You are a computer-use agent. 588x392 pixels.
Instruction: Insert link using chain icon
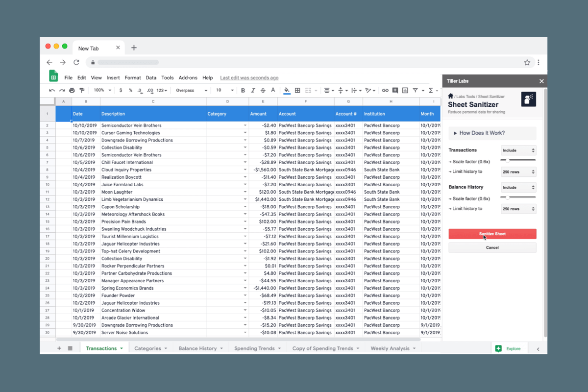(x=385, y=90)
